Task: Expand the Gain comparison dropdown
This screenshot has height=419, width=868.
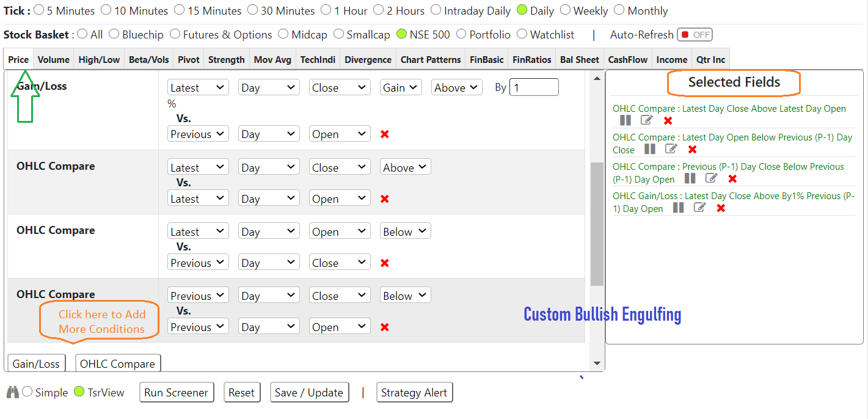Action: pos(400,87)
